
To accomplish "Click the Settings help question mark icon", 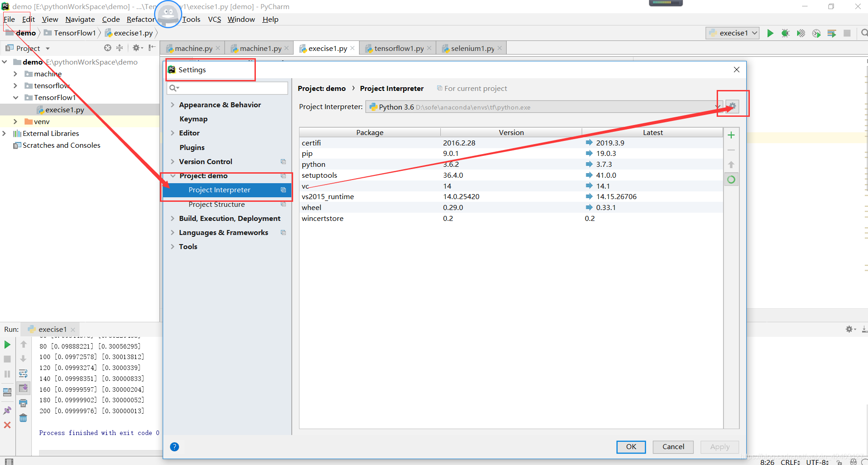I will [x=175, y=447].
